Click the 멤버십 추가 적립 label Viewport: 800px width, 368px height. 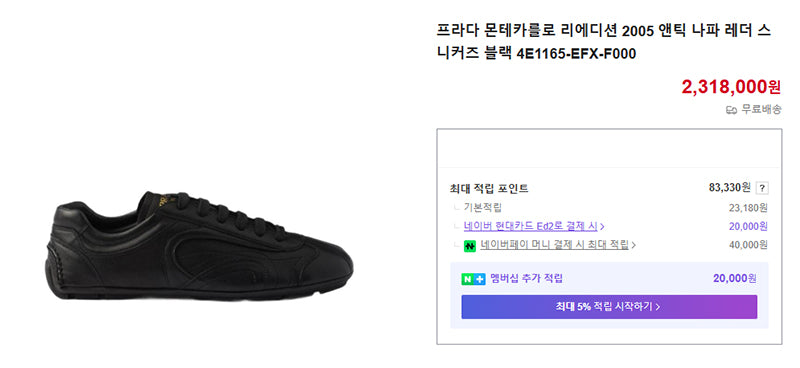pyautogui.click(x=527, y=279)
